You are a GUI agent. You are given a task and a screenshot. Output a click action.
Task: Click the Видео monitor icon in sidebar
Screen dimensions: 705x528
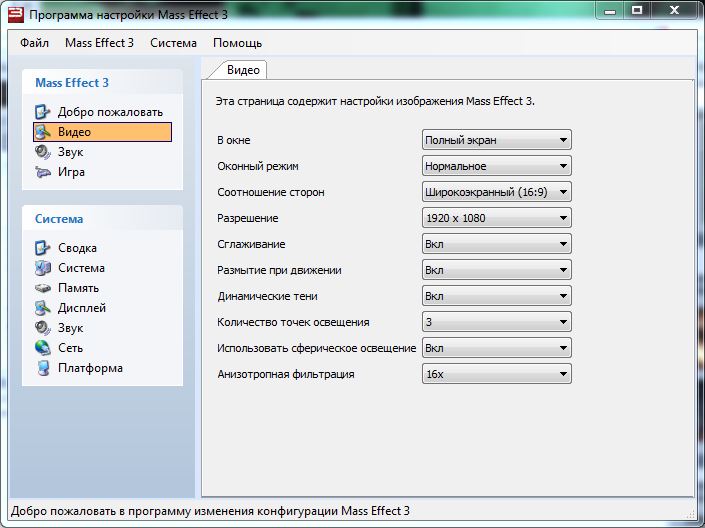coord(43,132)
